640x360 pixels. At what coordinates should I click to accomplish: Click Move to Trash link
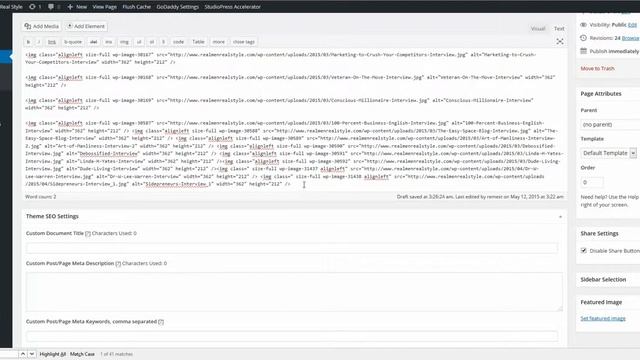(x=597, y=69)
